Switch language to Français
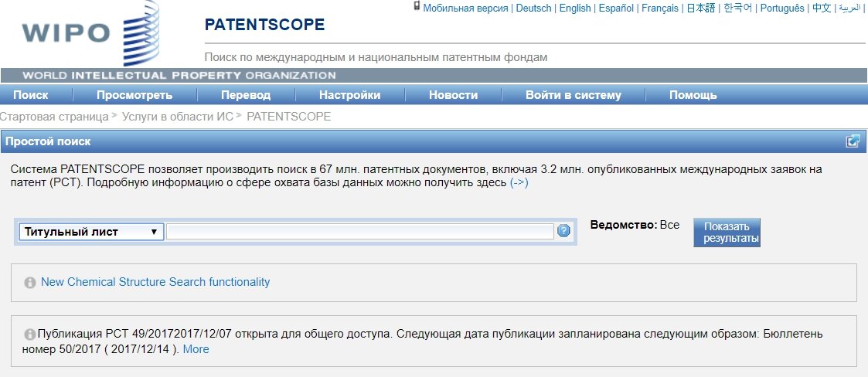The height and width of the screenshot is (377, 868). (x=660, y=8)
